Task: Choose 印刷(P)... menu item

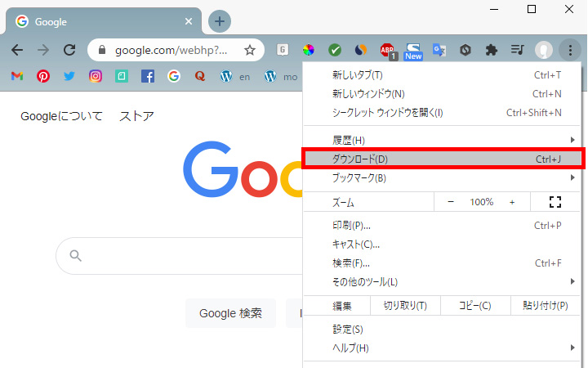Action: click(x=442, y=226)
